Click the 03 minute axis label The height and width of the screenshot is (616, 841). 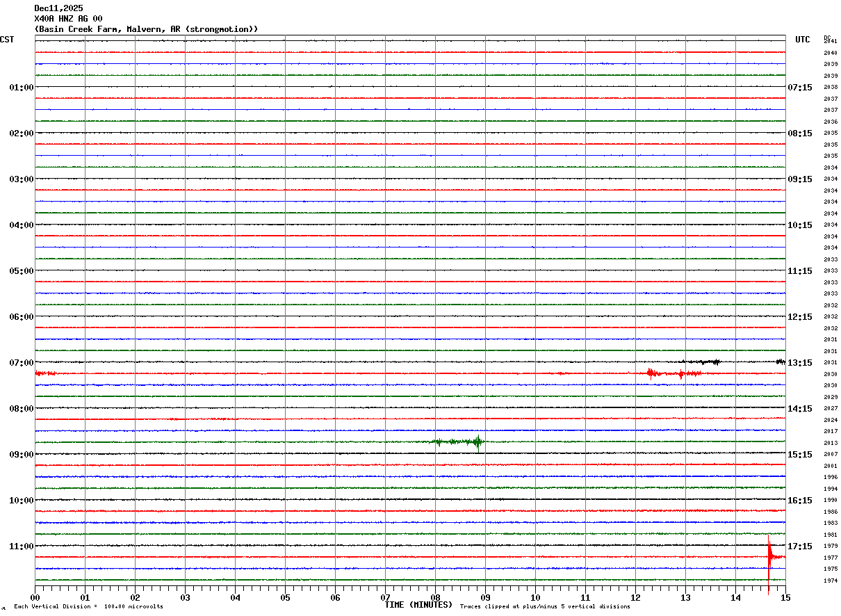[x=185, y=597]
